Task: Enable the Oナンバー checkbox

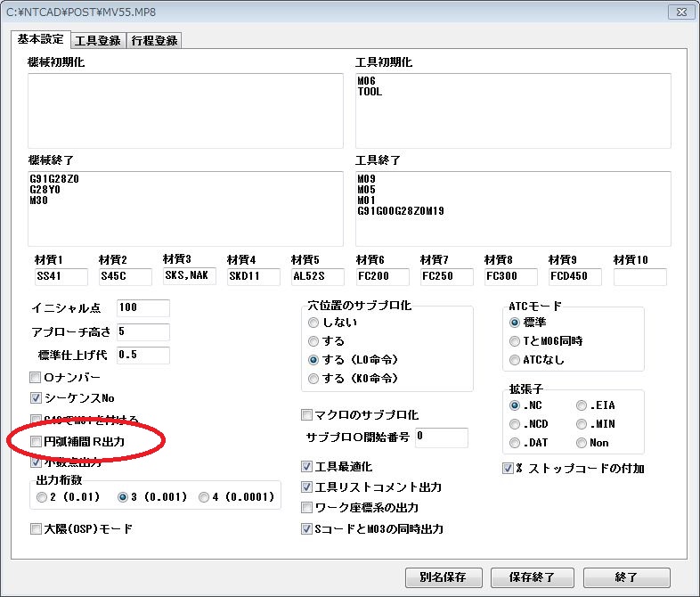Action: (36, 378)
